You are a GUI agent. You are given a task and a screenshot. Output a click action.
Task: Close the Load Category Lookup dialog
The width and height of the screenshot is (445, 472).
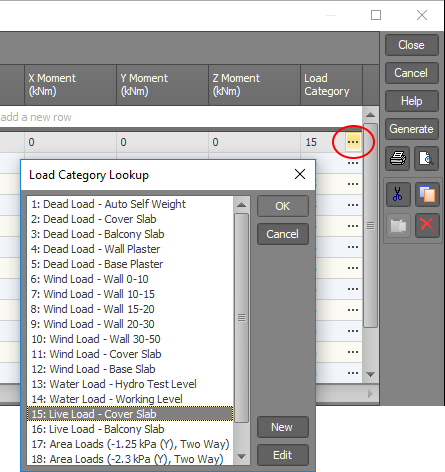pyautogui.click(x=300, y=174)
